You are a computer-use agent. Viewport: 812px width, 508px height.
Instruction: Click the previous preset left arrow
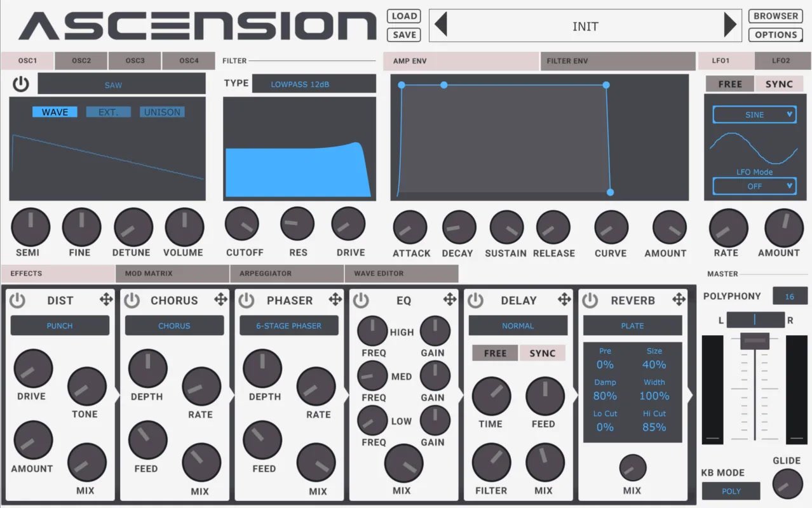(x=441, y=26)
